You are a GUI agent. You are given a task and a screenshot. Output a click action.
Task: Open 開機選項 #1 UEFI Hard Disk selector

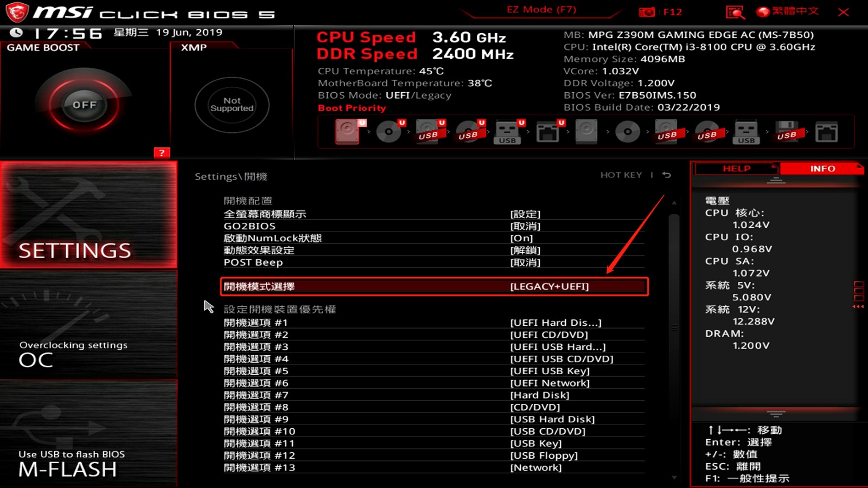[554, 322]
